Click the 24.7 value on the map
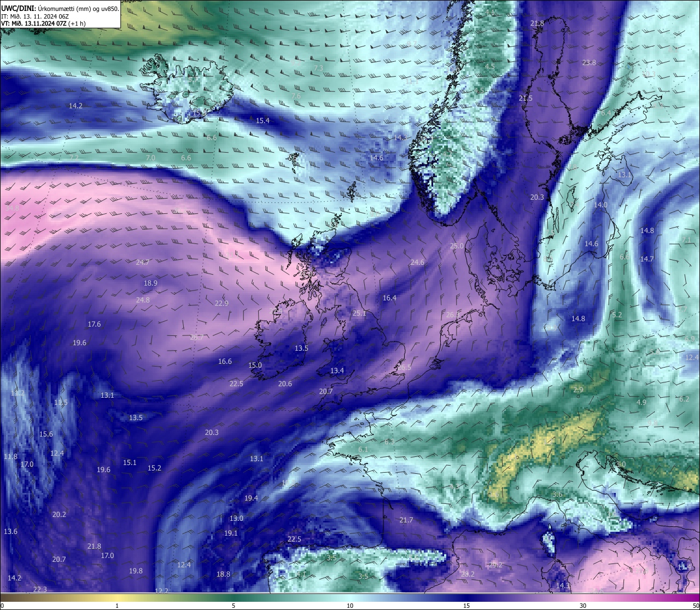The height and width of the screenshot is (610, 700). (x=143, y=263)
